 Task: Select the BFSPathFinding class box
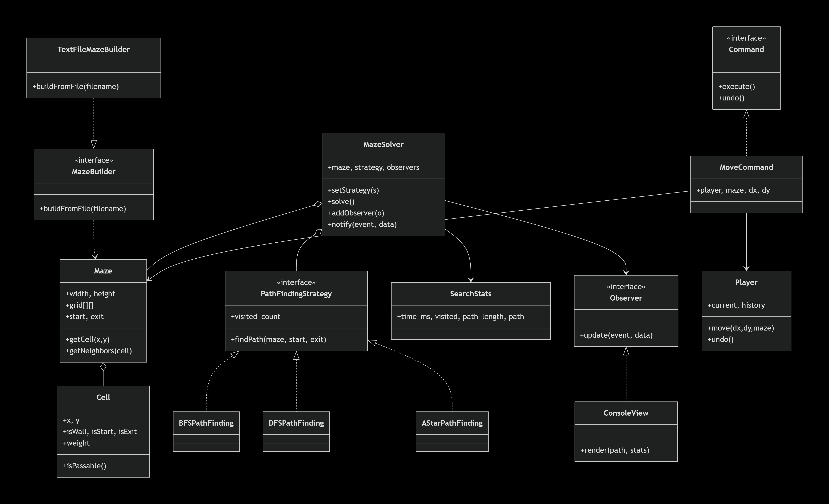(206, 432)
